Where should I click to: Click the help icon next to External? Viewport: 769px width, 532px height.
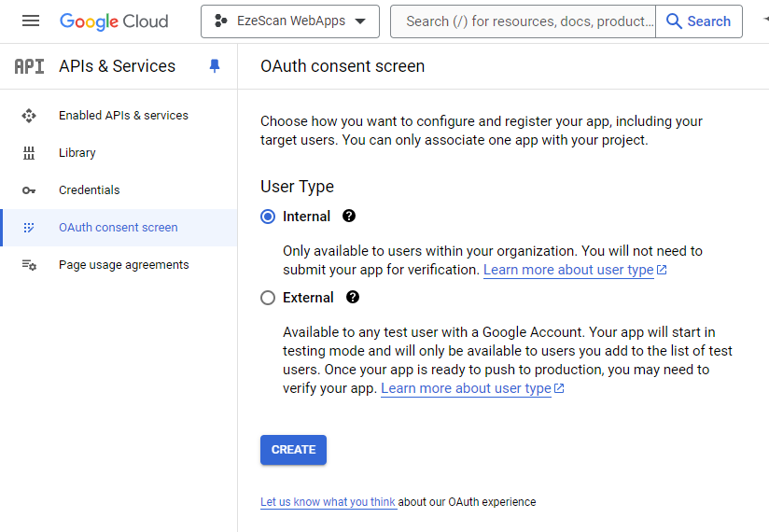coord(353,298)
